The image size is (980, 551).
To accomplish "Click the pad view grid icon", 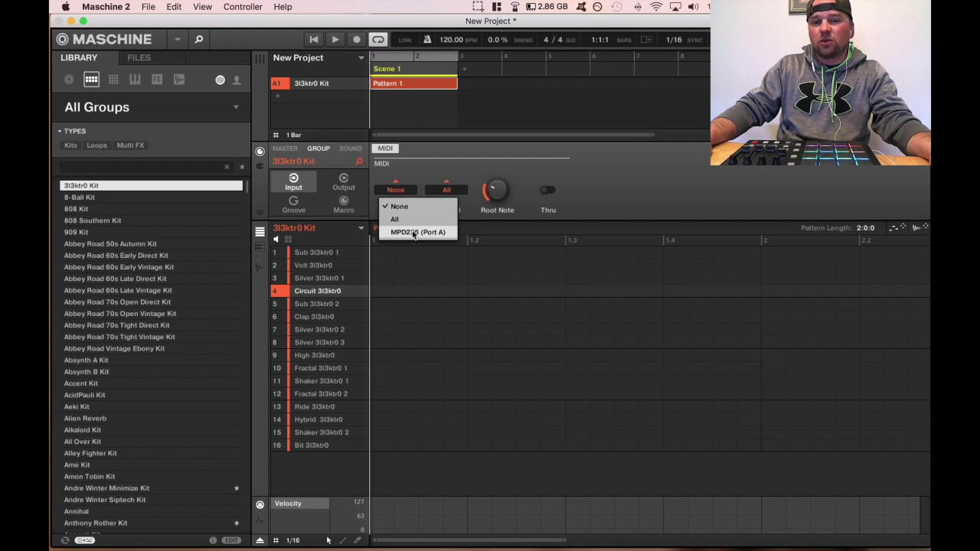I will pyautogui.click(x=288, y=240).
